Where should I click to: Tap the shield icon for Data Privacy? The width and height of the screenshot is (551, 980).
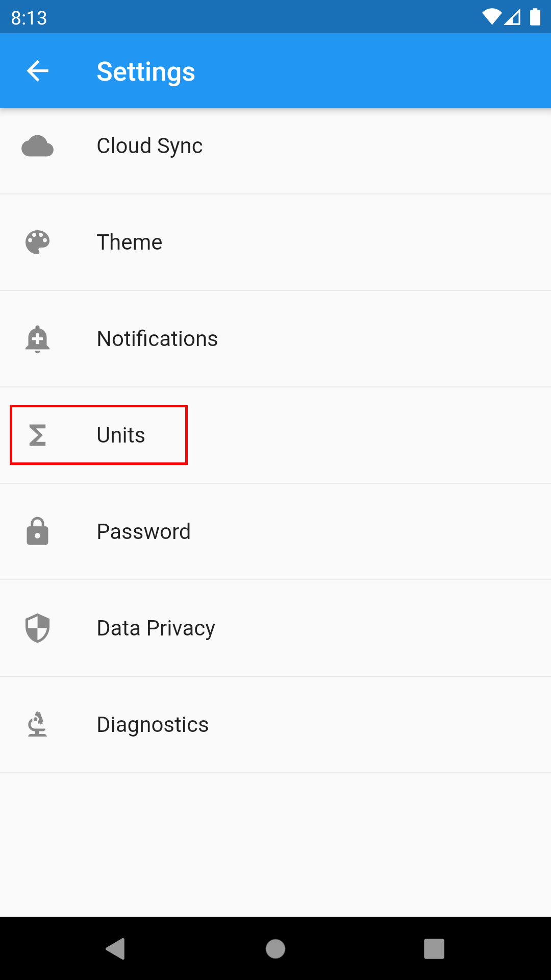pyautogui.click(x=37, y=628)
